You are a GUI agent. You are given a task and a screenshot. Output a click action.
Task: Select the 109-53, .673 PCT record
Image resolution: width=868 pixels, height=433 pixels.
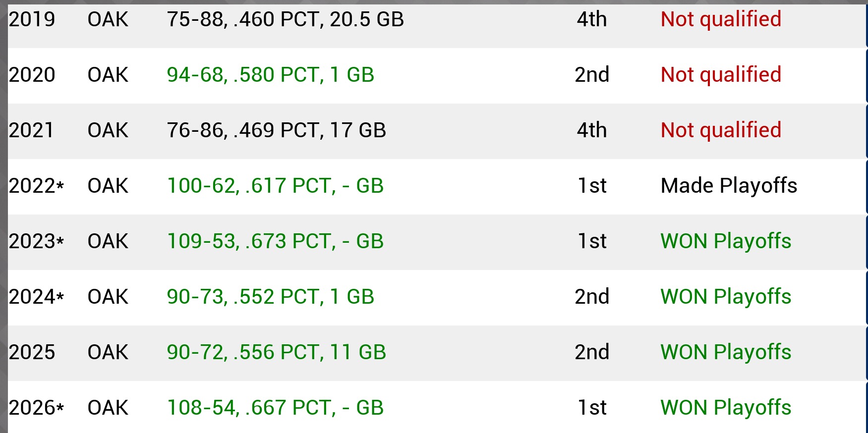(x=275, y=242)
